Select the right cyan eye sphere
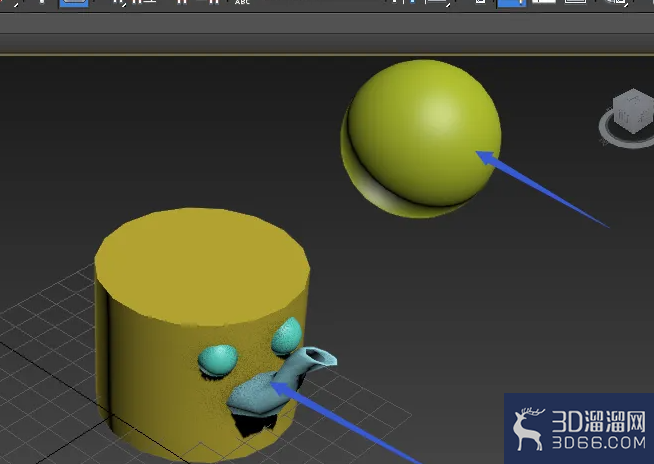This screenshot has height=464, width=654. pos(287,336)
